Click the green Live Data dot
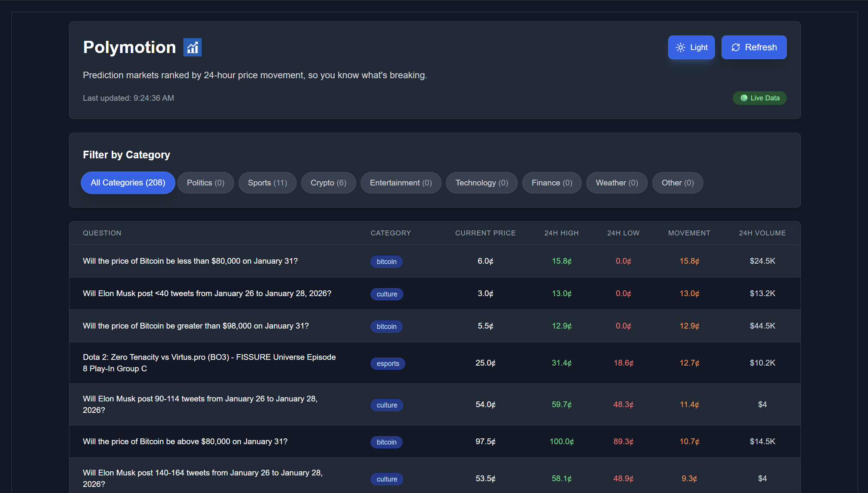The height and width of the screenshot is (493, 868). [744, 98]
